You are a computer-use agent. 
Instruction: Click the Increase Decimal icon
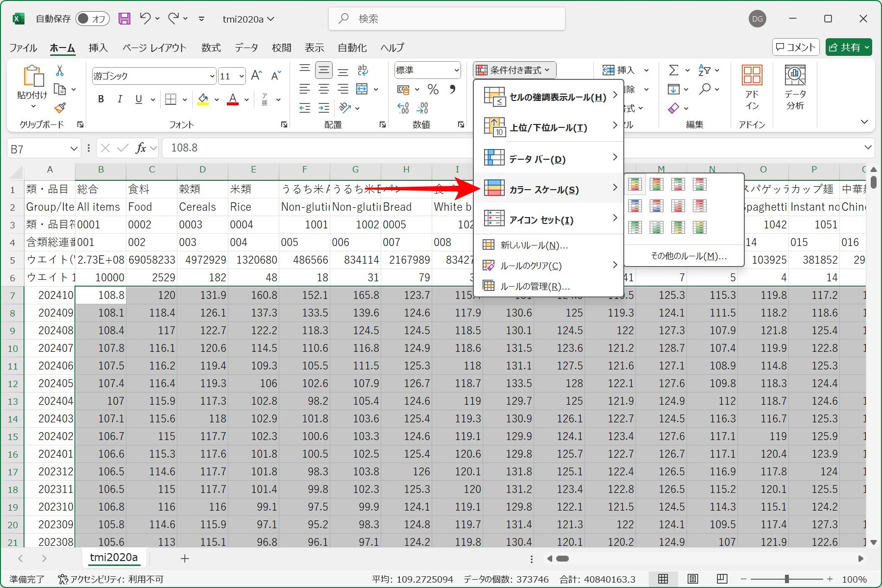(403, 108)
